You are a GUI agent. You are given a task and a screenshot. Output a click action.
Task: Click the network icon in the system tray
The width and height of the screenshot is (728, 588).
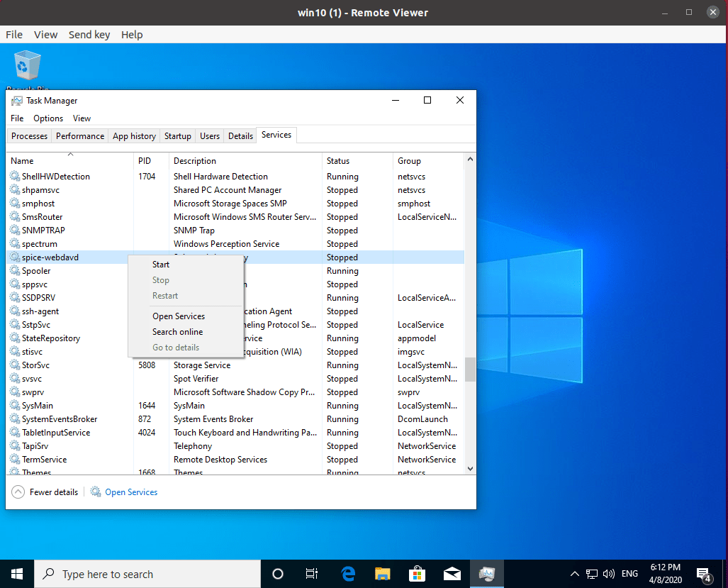point(593,574)
